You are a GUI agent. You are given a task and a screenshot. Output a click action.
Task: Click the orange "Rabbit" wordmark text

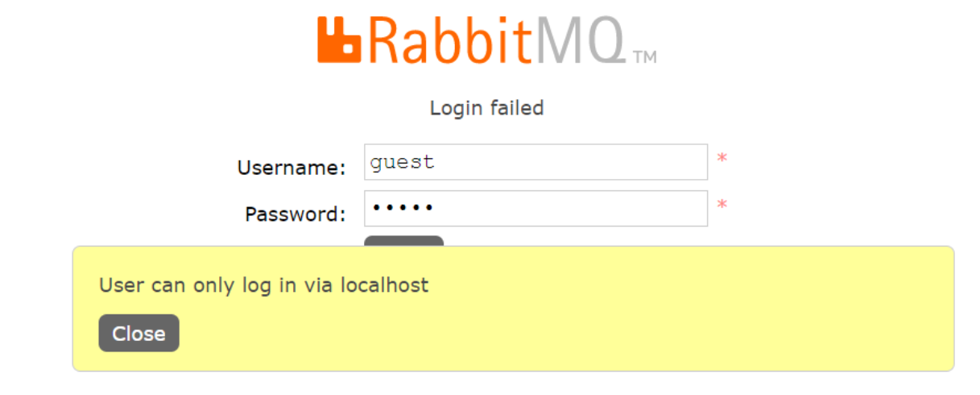pyautogui.click(x=449, y=39)
